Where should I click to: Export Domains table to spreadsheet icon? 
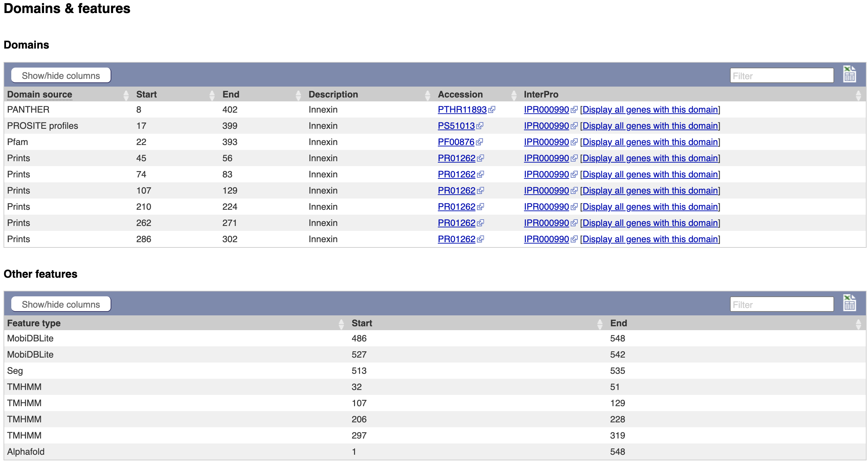coord(849,74)
